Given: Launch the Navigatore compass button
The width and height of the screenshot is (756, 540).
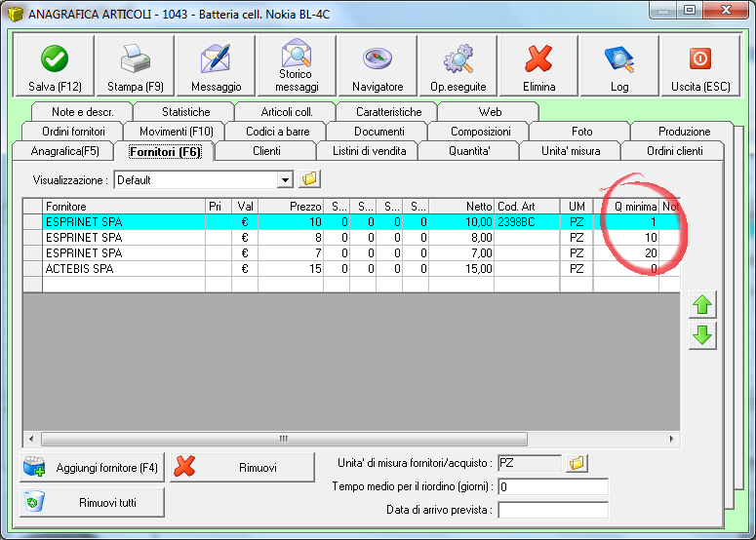Looking at the screenshot, I should click(x=378, y=65).
